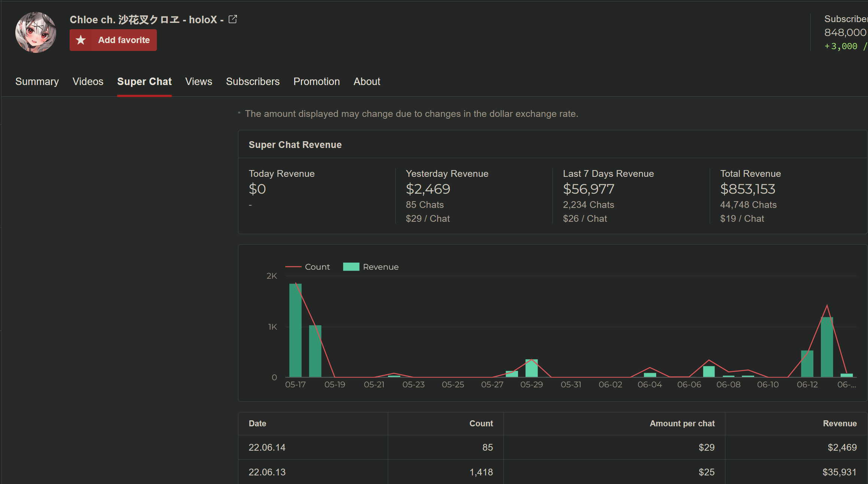Click the Today Revenue $0 value
The height and width of the screenshot is (484, 868).
tap(258, 189)
